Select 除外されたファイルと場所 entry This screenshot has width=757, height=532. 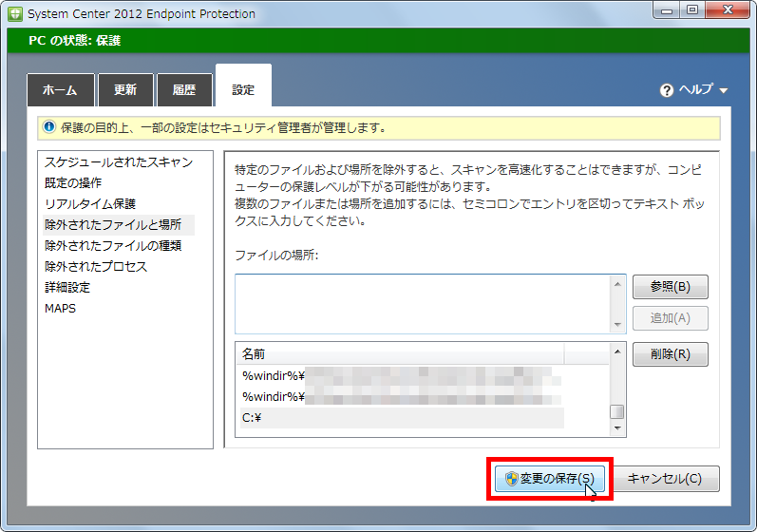tap(119, 225)
